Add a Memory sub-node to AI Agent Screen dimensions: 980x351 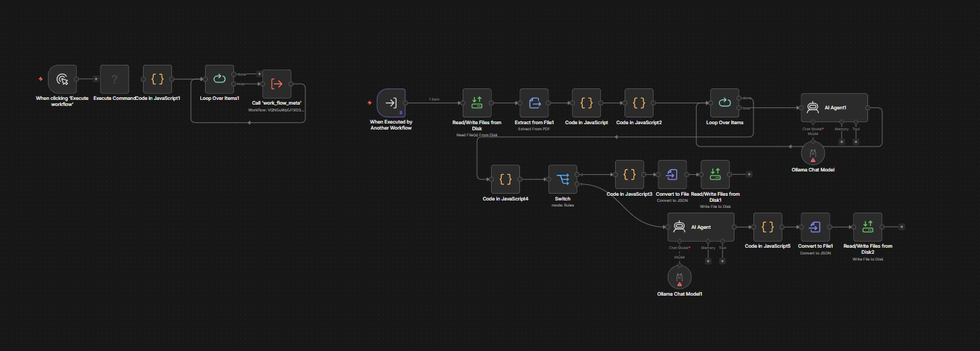[708, 261]
